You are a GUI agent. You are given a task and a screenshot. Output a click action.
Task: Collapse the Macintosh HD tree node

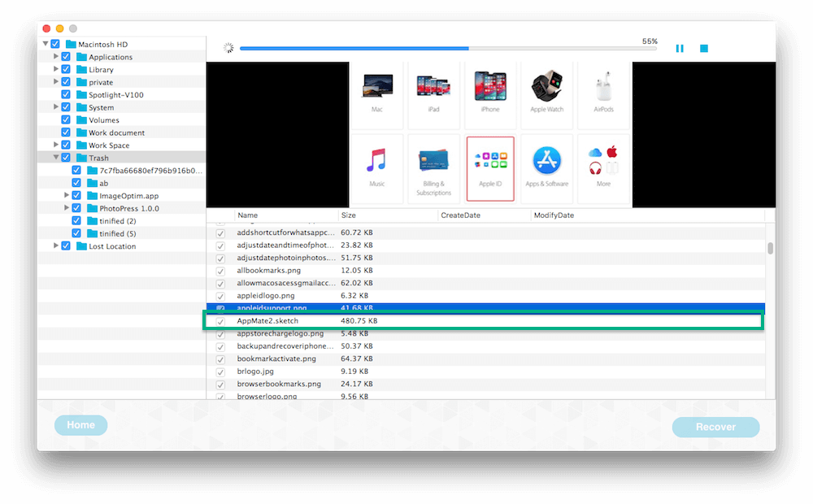[46, 44]
